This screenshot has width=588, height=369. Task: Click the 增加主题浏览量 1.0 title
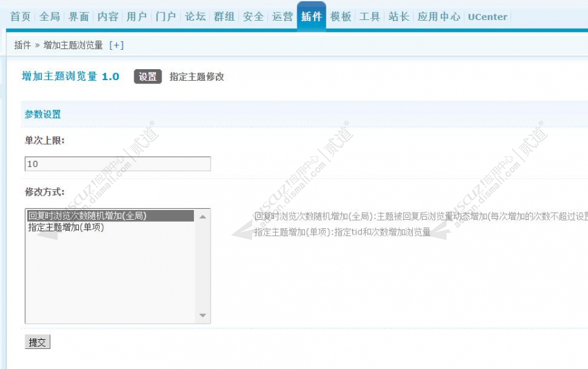(x=70, y=76)
